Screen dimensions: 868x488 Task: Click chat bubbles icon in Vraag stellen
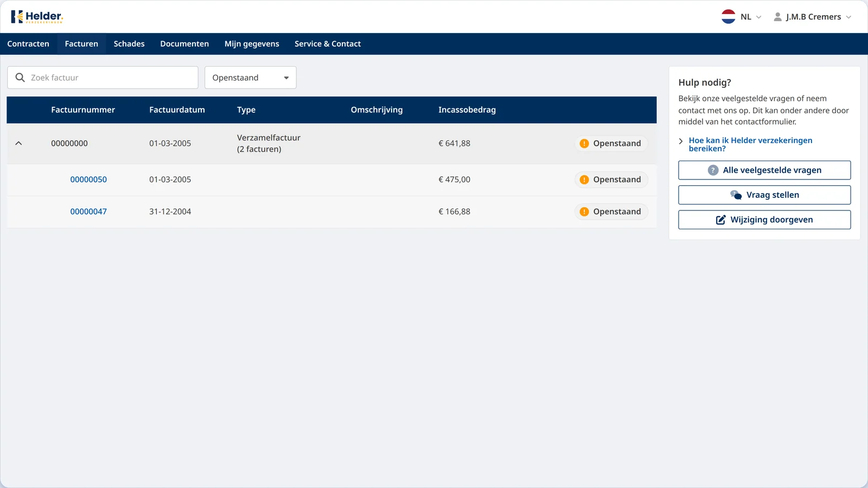coord(736,195)
